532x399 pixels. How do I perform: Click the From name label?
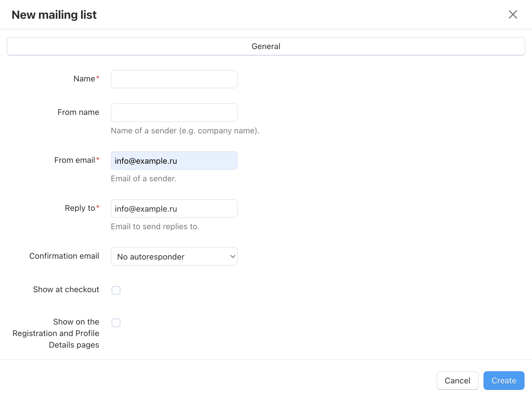tap(78, 112)
